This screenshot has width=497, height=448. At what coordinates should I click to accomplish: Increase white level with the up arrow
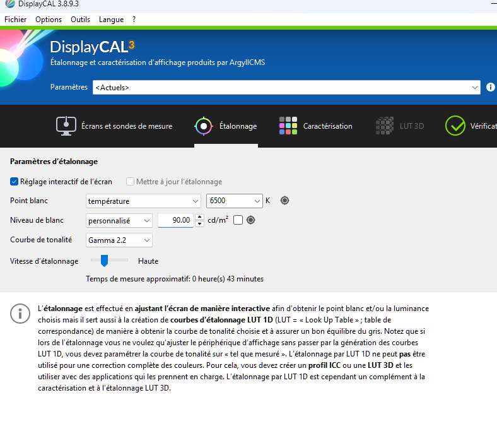coord(200,217)
